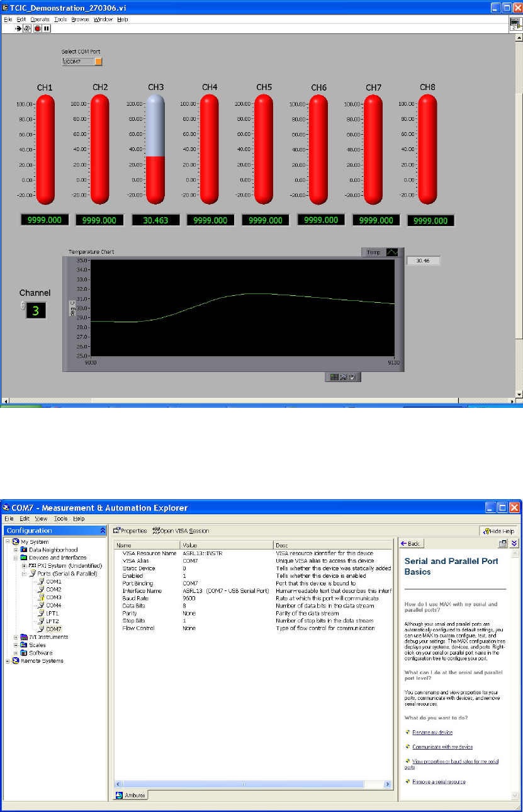Viewport: 523px width, 812px height.
Task: Click the Run arrow in LabVIEW toolbar
Action: (18, 28)
